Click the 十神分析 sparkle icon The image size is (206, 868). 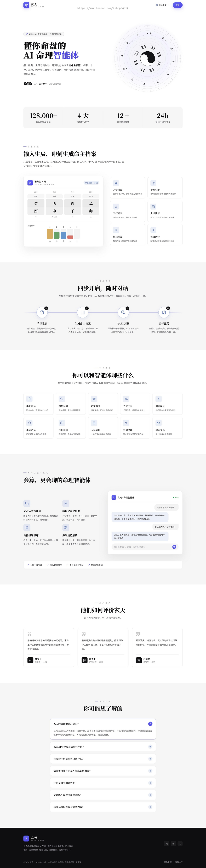click(153, 183)
